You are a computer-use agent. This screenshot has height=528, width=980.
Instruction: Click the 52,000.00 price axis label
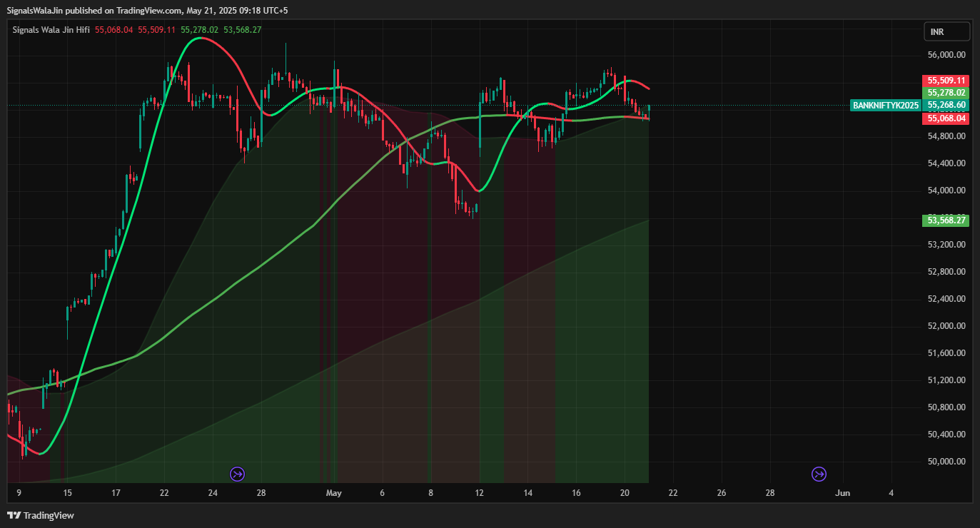pos(946,326)
